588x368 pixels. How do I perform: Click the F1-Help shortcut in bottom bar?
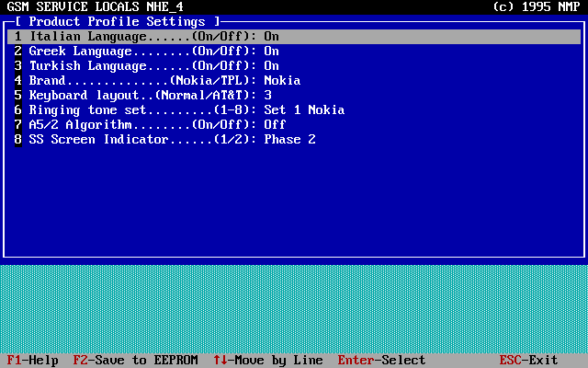[33, 361]
